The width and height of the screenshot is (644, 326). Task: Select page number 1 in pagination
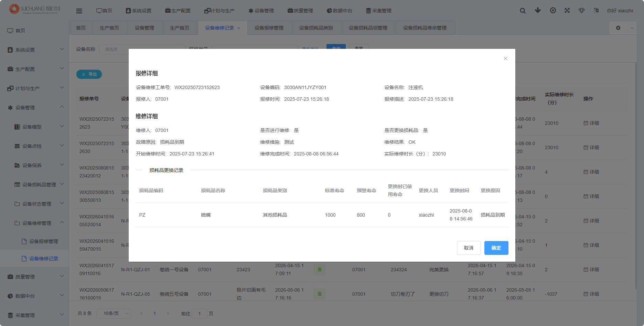pos(155,314)
